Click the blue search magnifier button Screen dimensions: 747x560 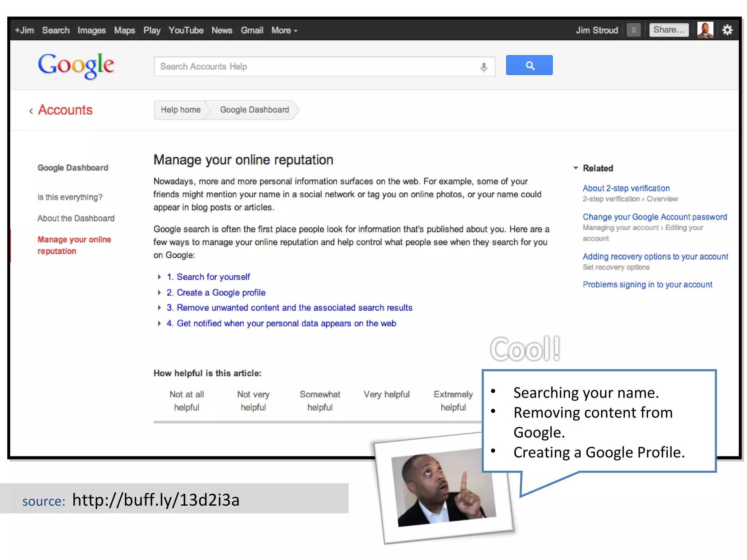tap(529, 65)
